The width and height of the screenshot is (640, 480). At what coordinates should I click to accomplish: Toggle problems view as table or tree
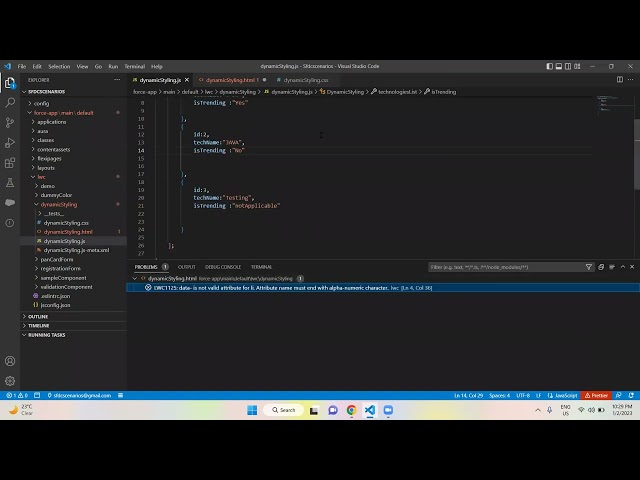[x=612, y=267]
